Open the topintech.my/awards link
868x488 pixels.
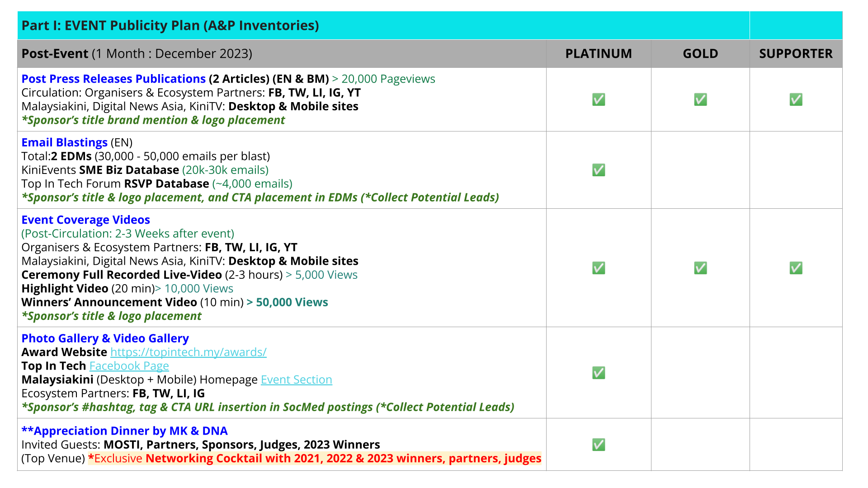click(x=188, y=352)
